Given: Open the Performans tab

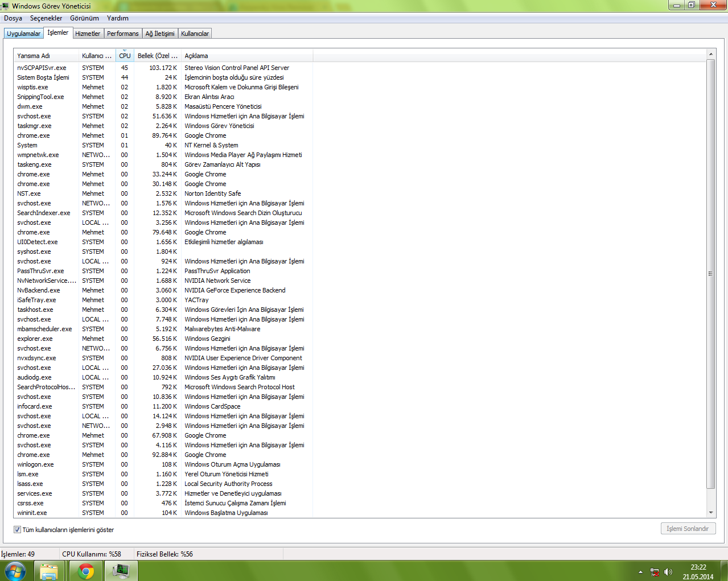Looking at the screenshot, I should click(123, 34).
